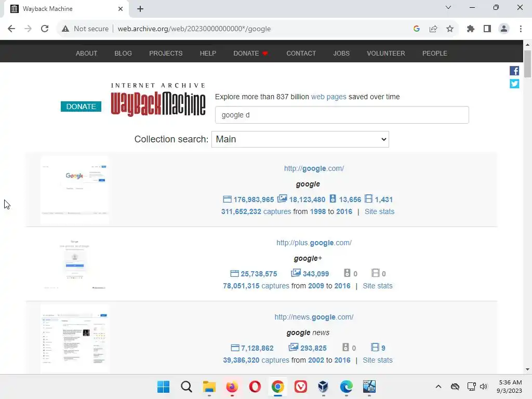Click the teal DONATE button

[x=81, y=107]
